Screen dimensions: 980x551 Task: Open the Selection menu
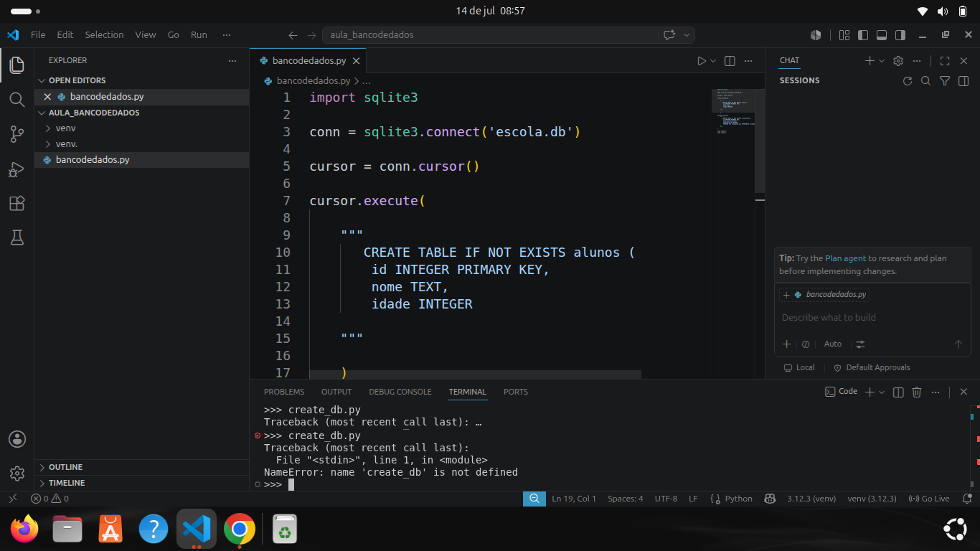[x=104, y=34]
